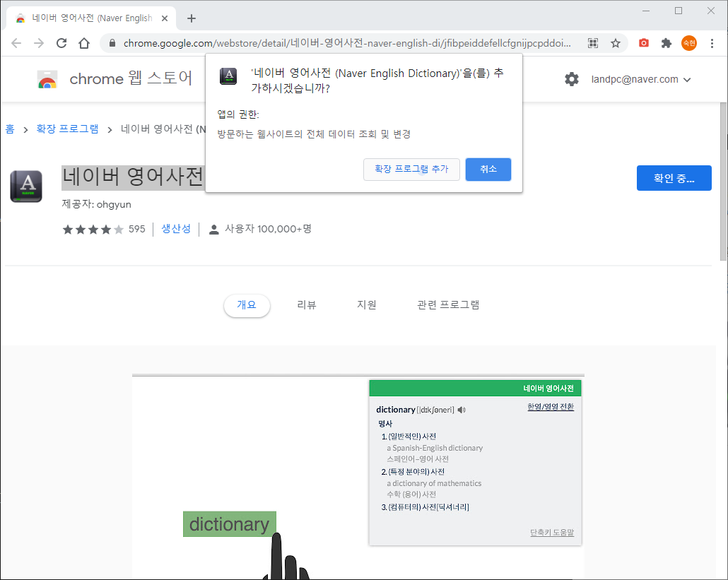The image size is (728, 580).
Task: Confirm with 확장 프로그램 추가 button
Action: (x=411, y=170)
